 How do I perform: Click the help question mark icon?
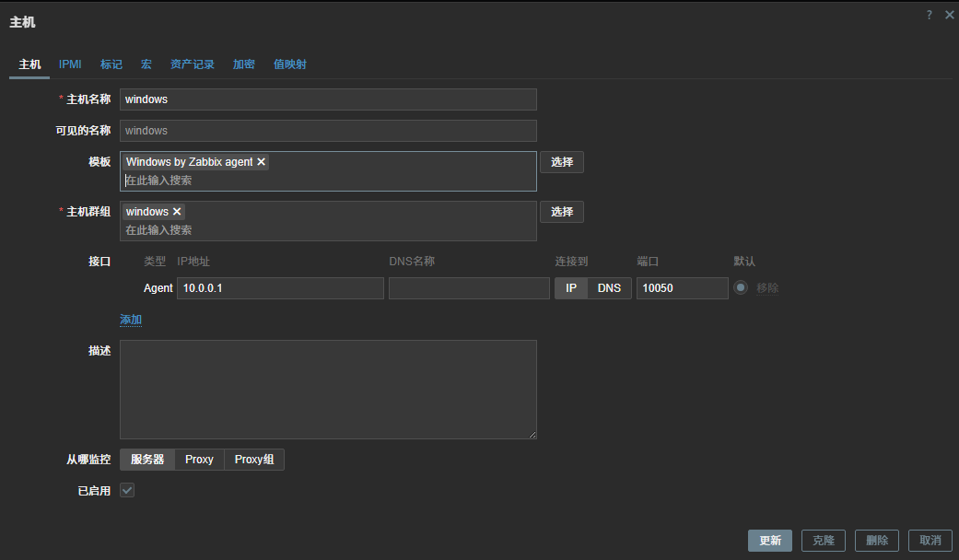930,15
